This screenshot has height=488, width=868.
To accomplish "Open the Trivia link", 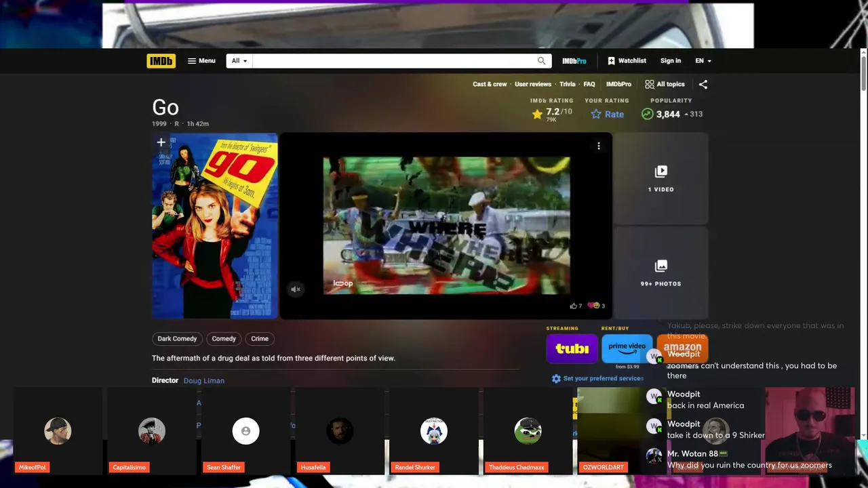I will click(x=567, y=84).
